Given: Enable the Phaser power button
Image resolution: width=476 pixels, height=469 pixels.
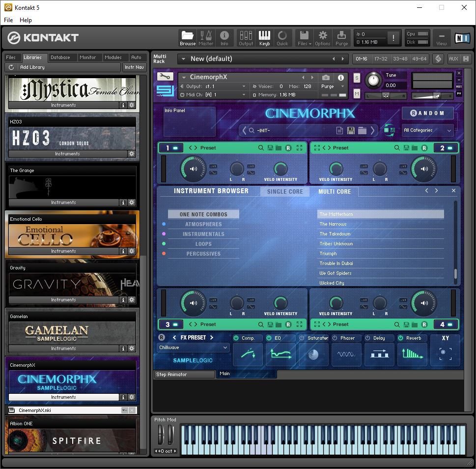Looking at the screenshot, I should pyautogui.click(x=335, y=338).
